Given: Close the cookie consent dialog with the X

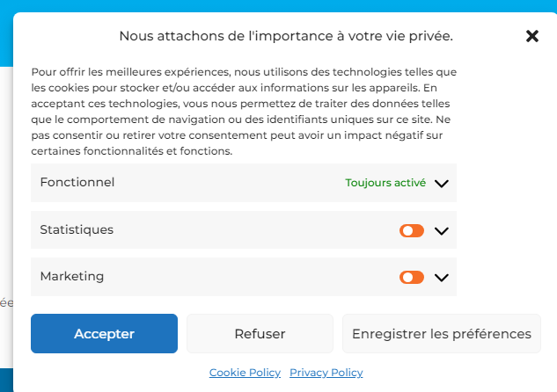Looking at the screenshot, I should pos(532,36).
